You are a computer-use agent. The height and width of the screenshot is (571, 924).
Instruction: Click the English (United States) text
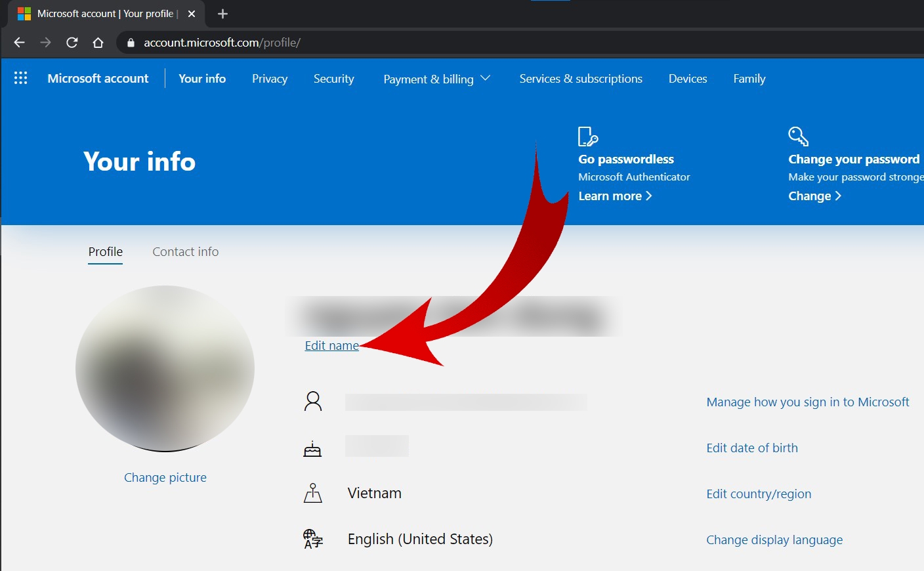[x=420, y=539]
